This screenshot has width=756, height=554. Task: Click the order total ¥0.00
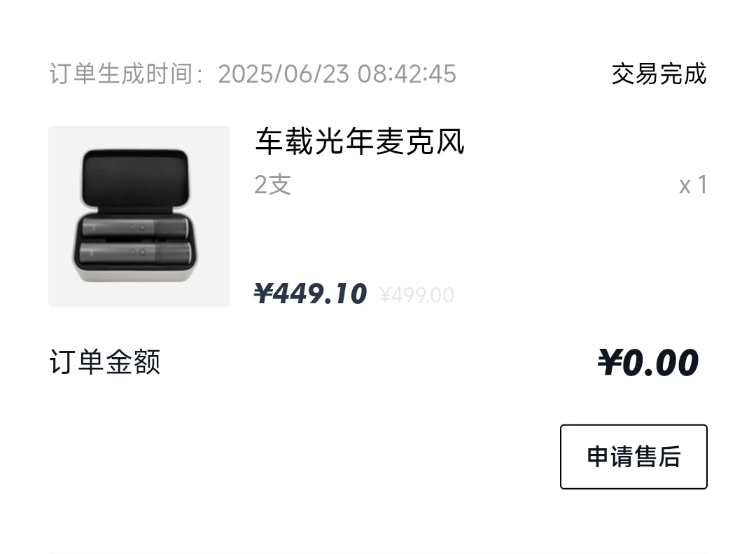point(647,362)
